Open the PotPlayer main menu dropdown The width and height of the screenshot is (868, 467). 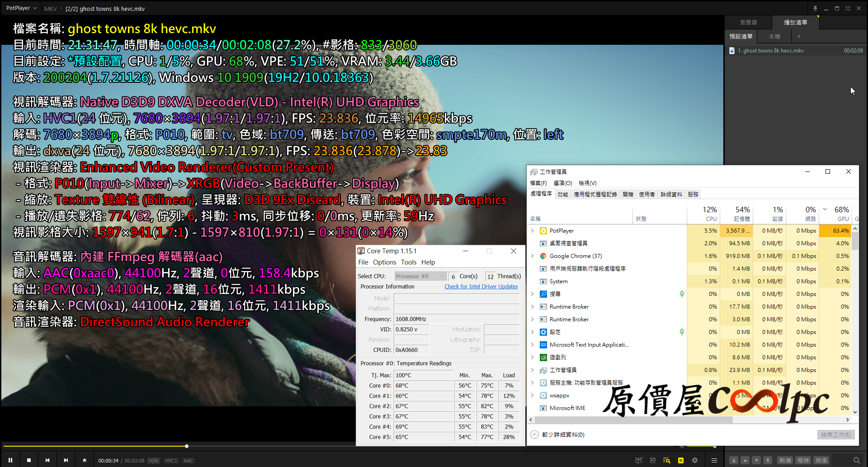click(x=21, y=8)
